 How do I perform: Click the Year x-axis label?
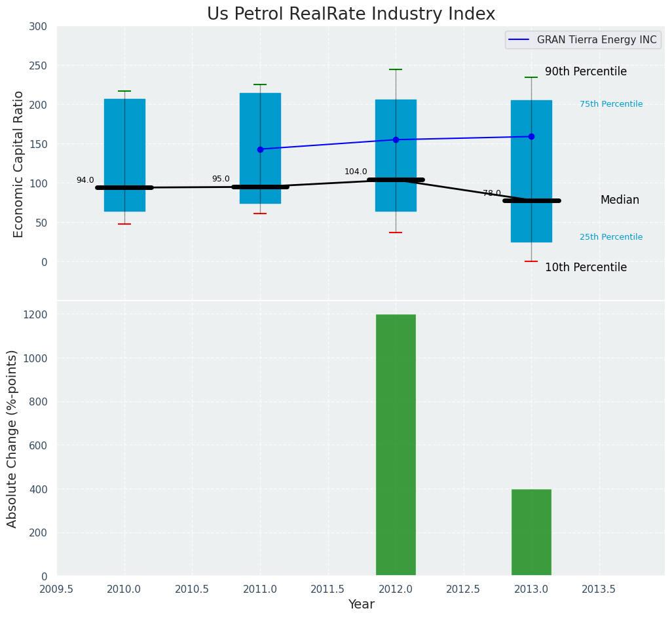point(361,605)
